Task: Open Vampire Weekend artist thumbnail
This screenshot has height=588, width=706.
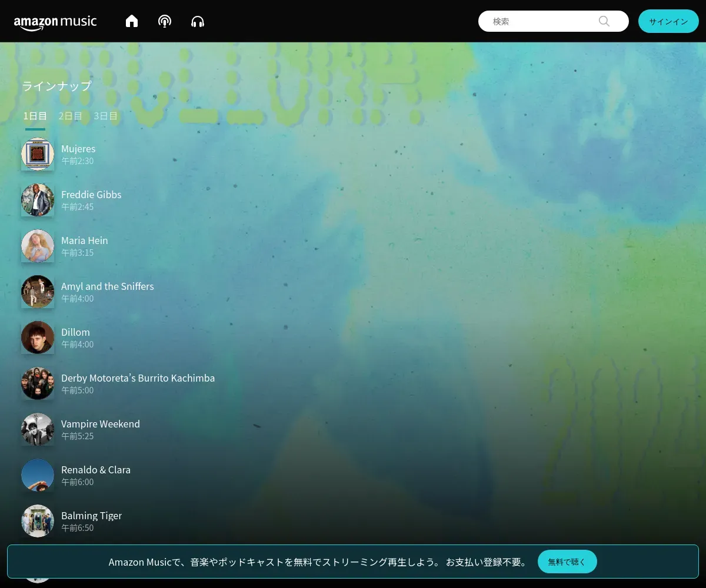Action: [x=38, y=429]
